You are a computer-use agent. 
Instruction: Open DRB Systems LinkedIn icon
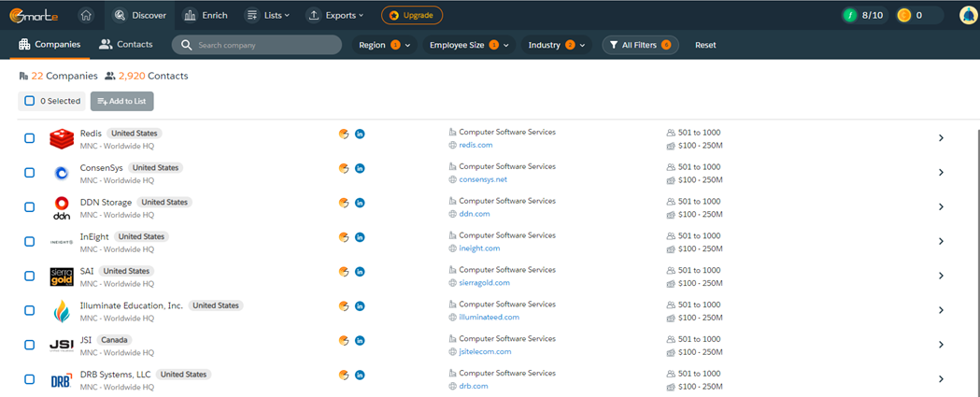(x=360, y=375)
